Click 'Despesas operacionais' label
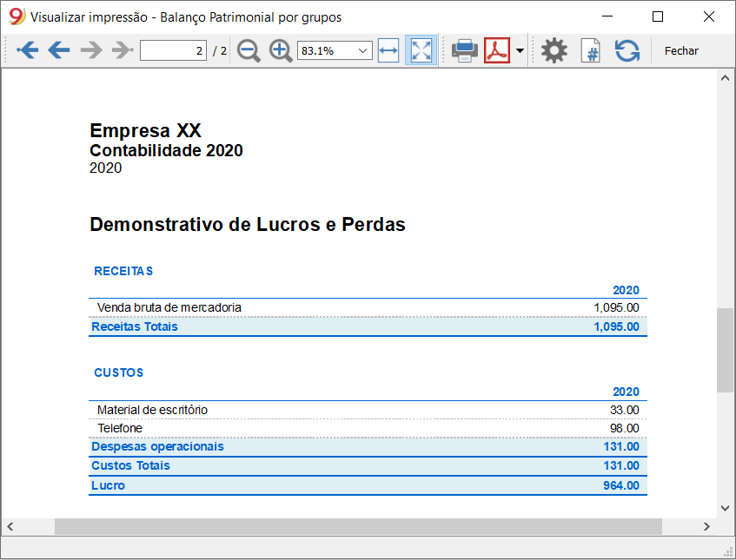The image size is (736, 560). (158, 446)
